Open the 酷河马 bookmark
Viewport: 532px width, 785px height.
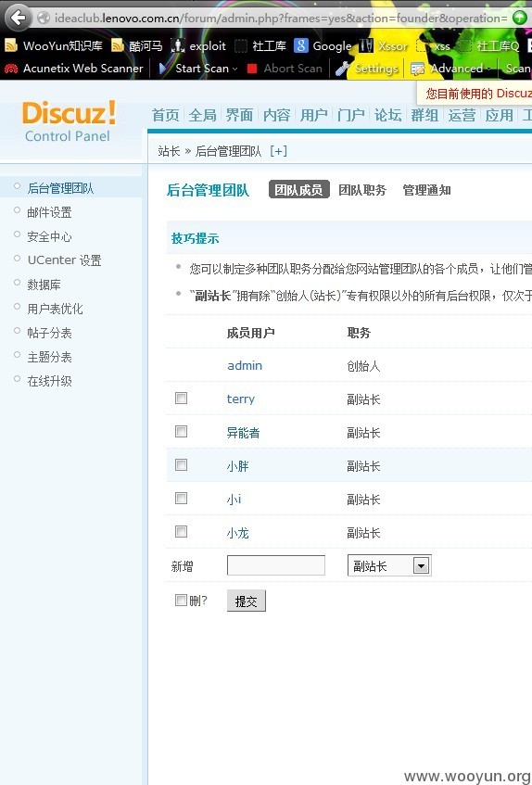(136, 46)
